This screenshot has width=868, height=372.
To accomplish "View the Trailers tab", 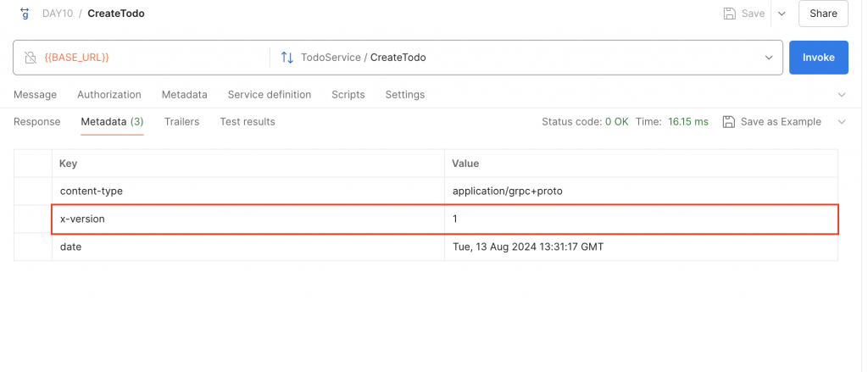I will [181, 122].
